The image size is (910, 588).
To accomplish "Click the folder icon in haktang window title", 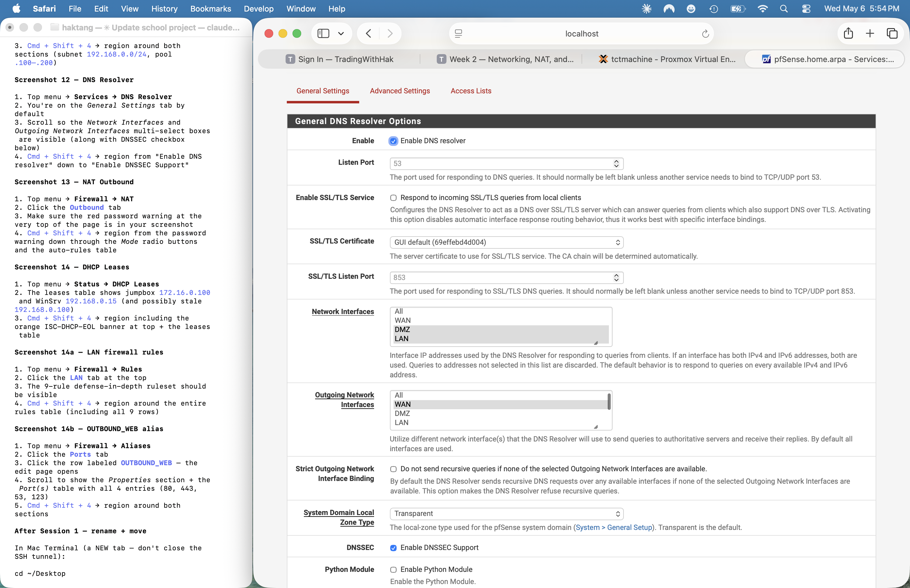I will click(x=55, y=27).
